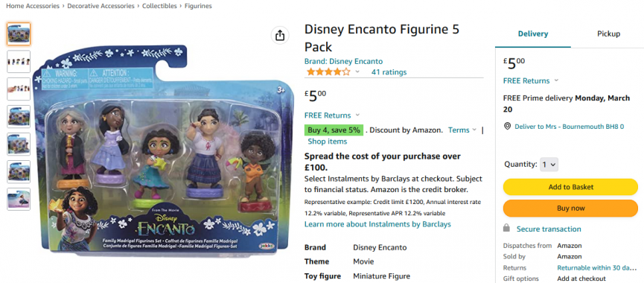Viewport: 644px width, 283px height.
Task: Open Learn more about Instalments by Barclays
Action: coord(377,224)
